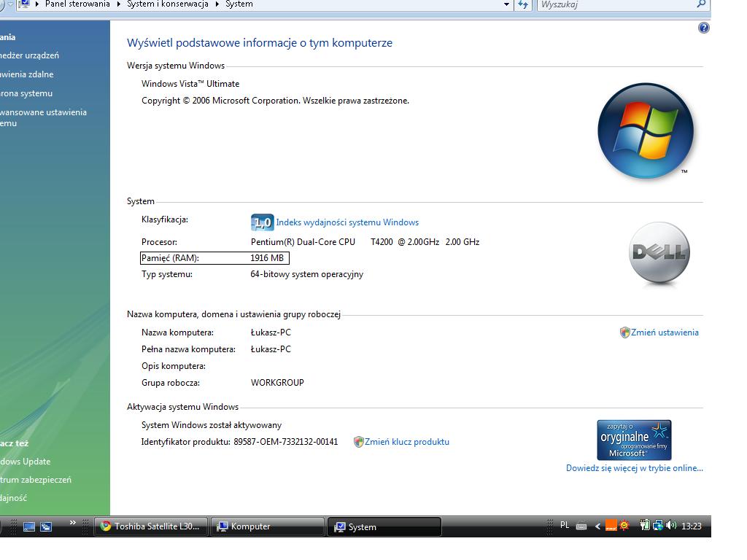Click the power plug battery tray icon
747x560 pixels.
[x=645, y=526]
